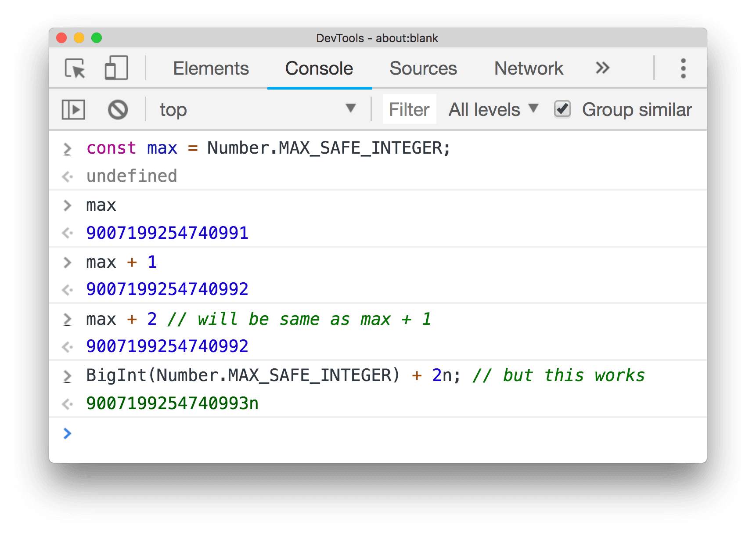Open the customize DevTools three-dot menu
Viewport: 756px width, 533px height.
pyautogui.click(x=683, y=68)
